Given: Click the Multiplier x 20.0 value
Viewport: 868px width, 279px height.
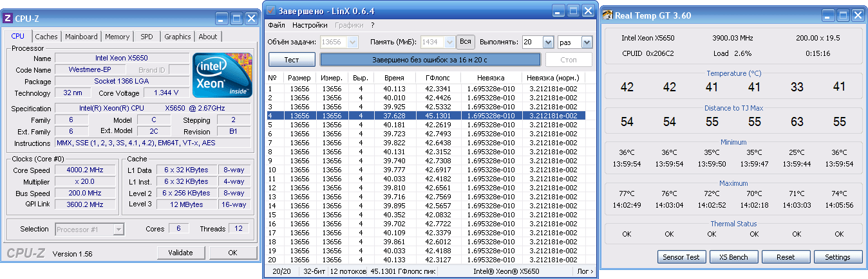Looking at the screenshot, I should click(85, 182).
